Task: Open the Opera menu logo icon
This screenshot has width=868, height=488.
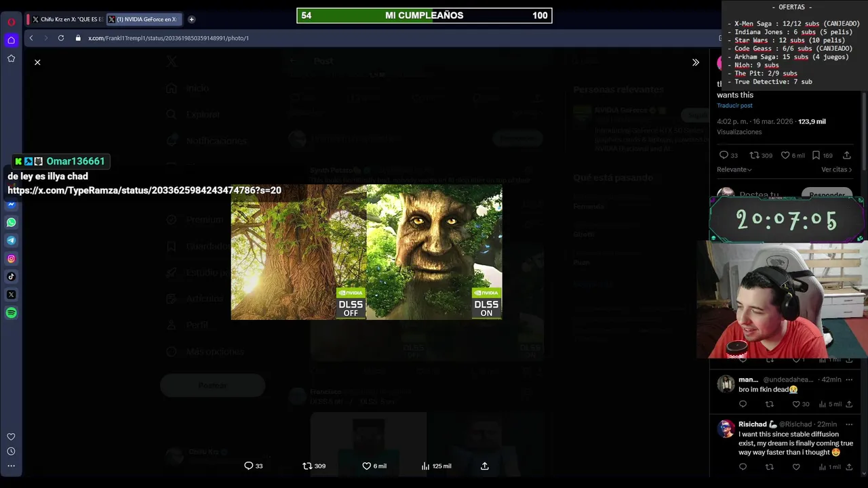Action: (12, 22)
